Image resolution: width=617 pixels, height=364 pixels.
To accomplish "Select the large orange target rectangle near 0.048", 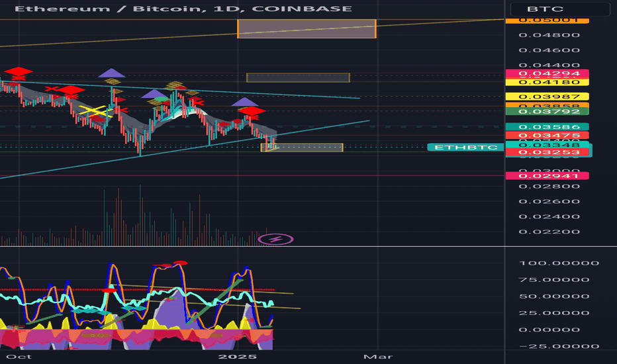I will (307, 28).
